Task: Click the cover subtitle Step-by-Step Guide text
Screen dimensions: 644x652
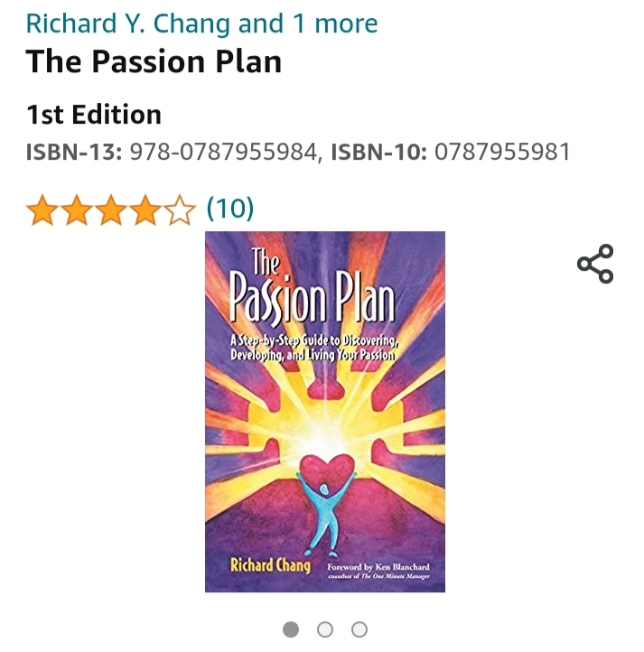Action: (x=314, y=348)
